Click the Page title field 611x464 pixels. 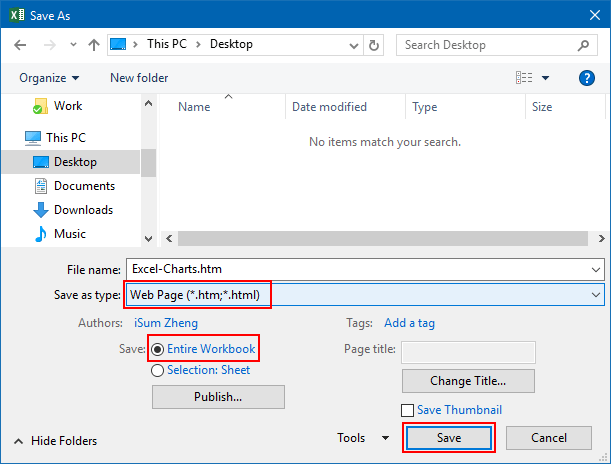468,352
